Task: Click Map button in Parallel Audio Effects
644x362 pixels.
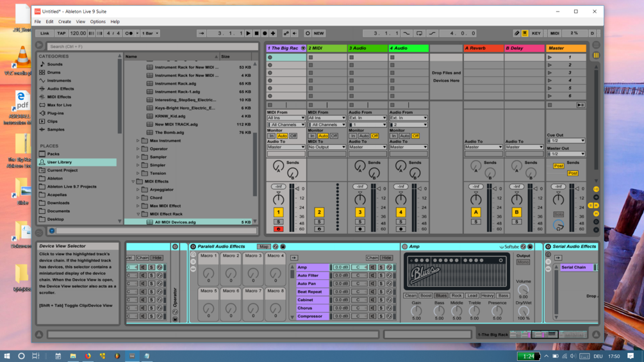Action: (263, 247)
